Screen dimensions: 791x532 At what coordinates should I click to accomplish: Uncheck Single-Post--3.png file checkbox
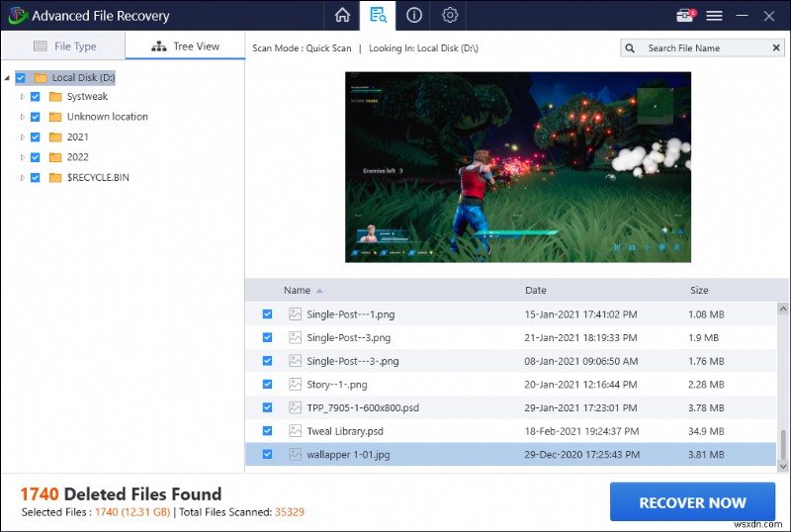click(267, 337)
